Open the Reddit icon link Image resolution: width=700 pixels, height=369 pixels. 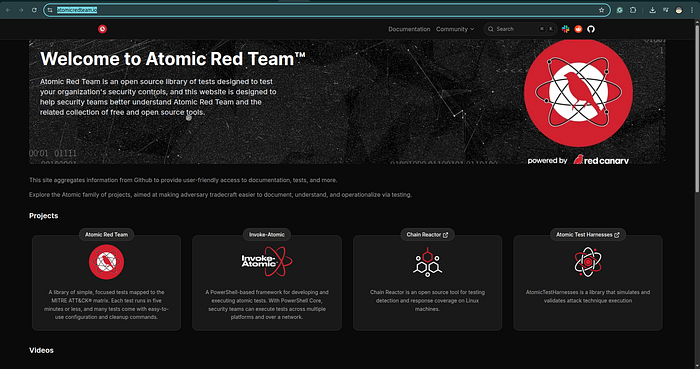click(578, 29)
